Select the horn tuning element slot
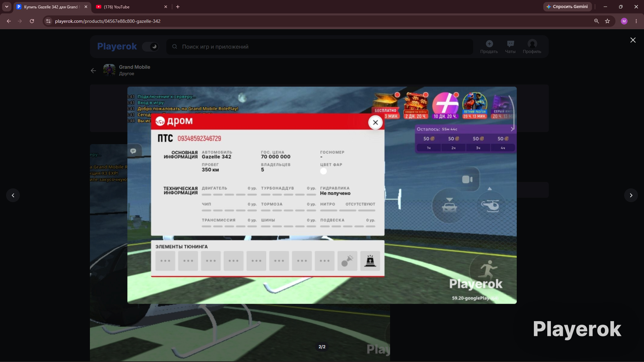Screen dimensions: 644x362 [x=347, y=261]
